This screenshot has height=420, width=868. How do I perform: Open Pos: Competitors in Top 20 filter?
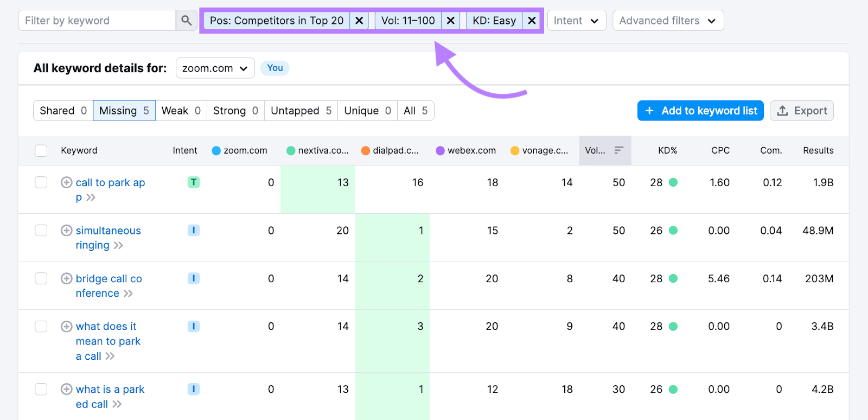(x=277, y=21)
